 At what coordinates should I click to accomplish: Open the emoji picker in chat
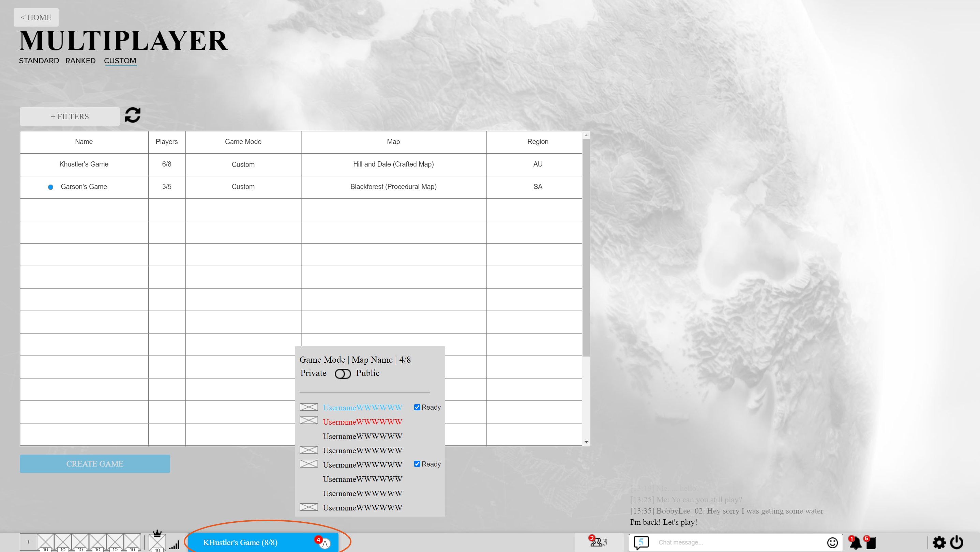(833, 542)
